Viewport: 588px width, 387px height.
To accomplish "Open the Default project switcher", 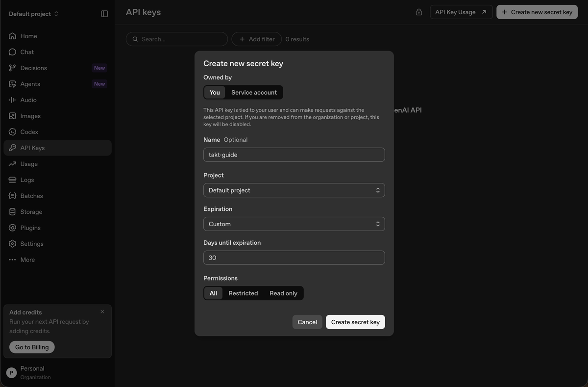I will click(x=33, y=14).
